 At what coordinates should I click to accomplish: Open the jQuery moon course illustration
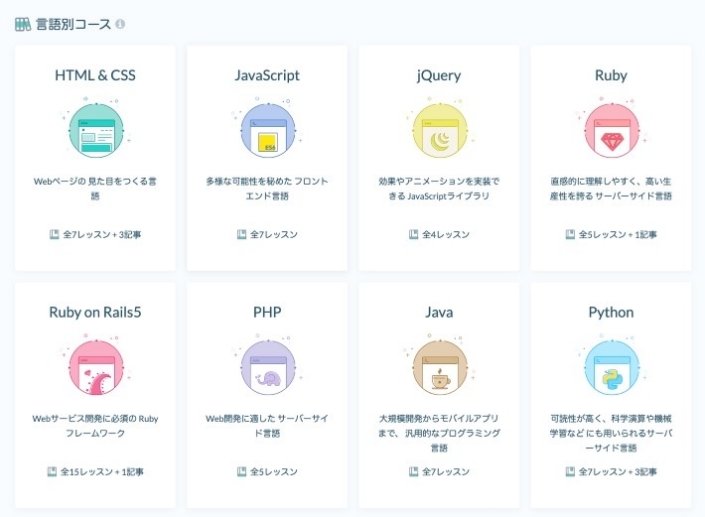[439, 130]
